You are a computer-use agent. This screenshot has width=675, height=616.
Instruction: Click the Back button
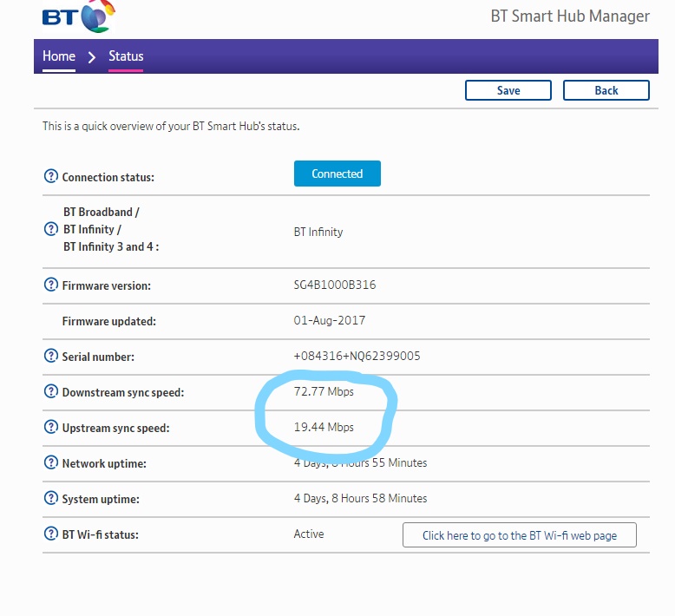(606, 90)
